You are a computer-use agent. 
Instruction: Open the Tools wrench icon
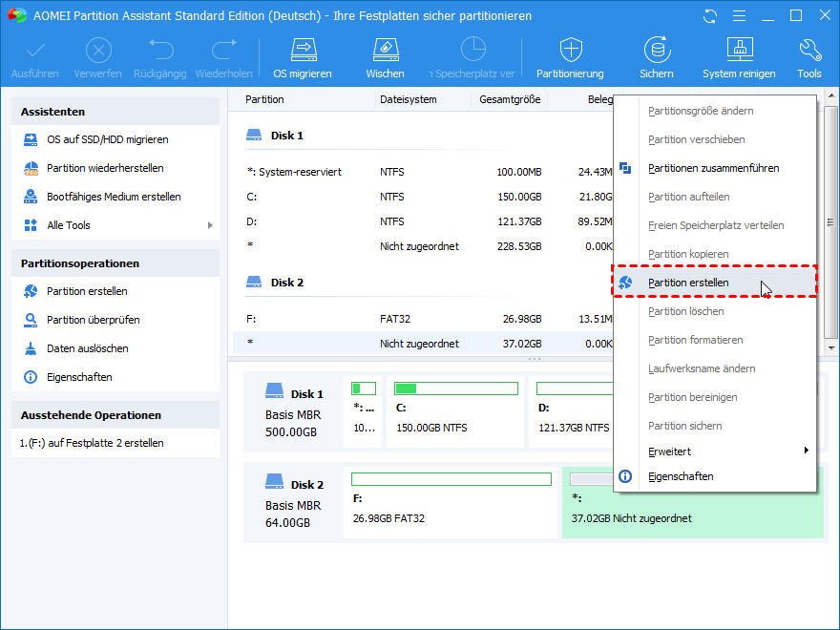pos(809,50)
